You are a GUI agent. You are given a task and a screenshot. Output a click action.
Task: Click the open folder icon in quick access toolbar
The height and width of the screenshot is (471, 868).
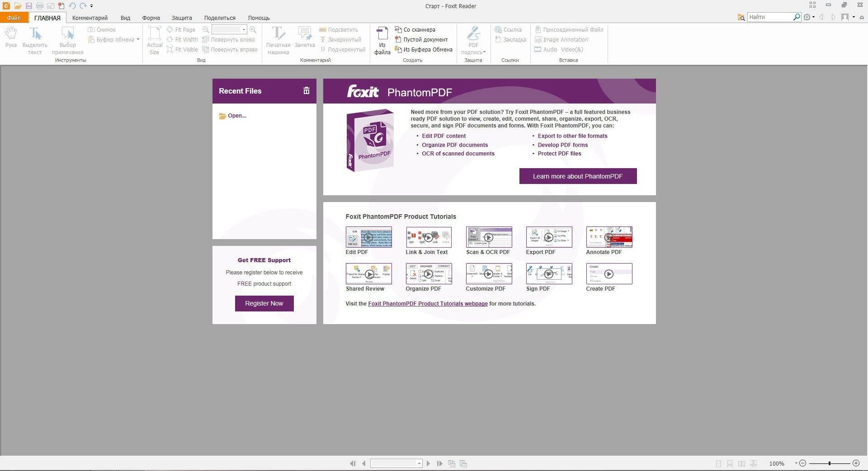tap(18, 6)
